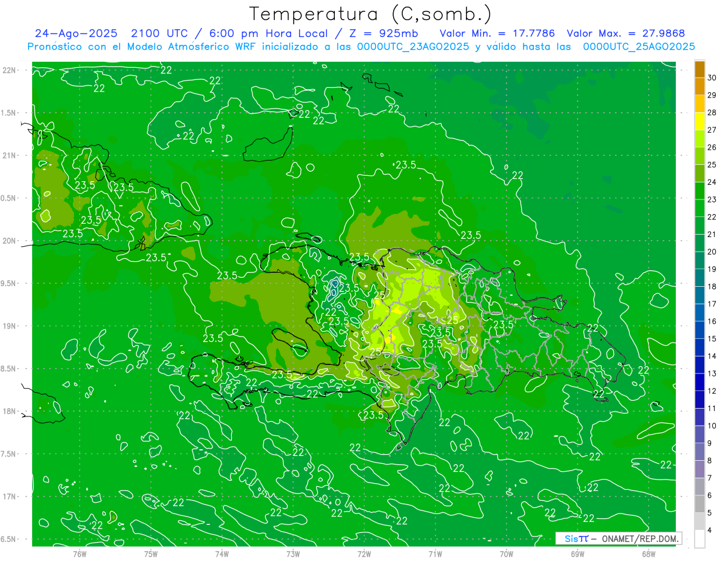Pick the dark blue swatch between legend values 12 and 13
728x562 pixels.
[699, 383]
